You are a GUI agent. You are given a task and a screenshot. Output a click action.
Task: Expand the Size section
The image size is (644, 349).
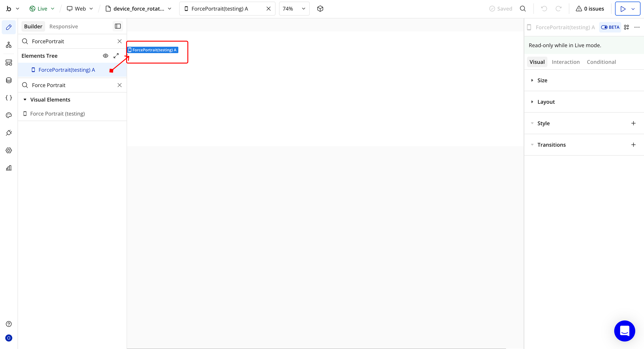542,80
